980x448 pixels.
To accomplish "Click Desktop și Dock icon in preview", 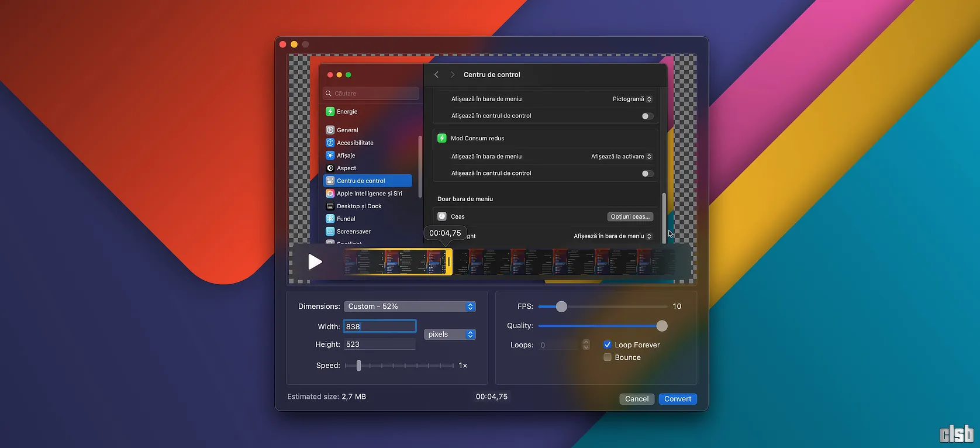I will (330, 206).
